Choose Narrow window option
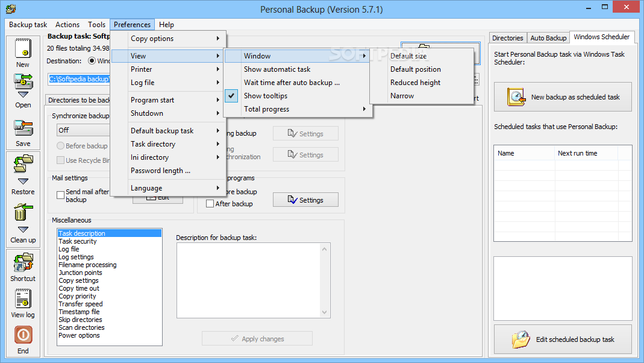644x363 pixels. [x=422, y=96]
